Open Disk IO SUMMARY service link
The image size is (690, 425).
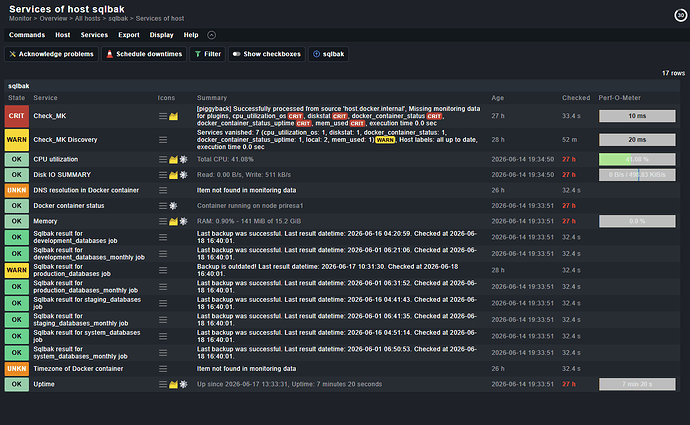pyautogui.click(x=62, y=175)
